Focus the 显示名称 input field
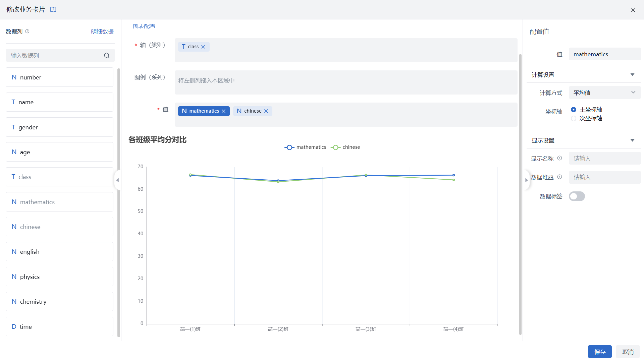This screenshot has width=644, height=362. coord(604,158)
